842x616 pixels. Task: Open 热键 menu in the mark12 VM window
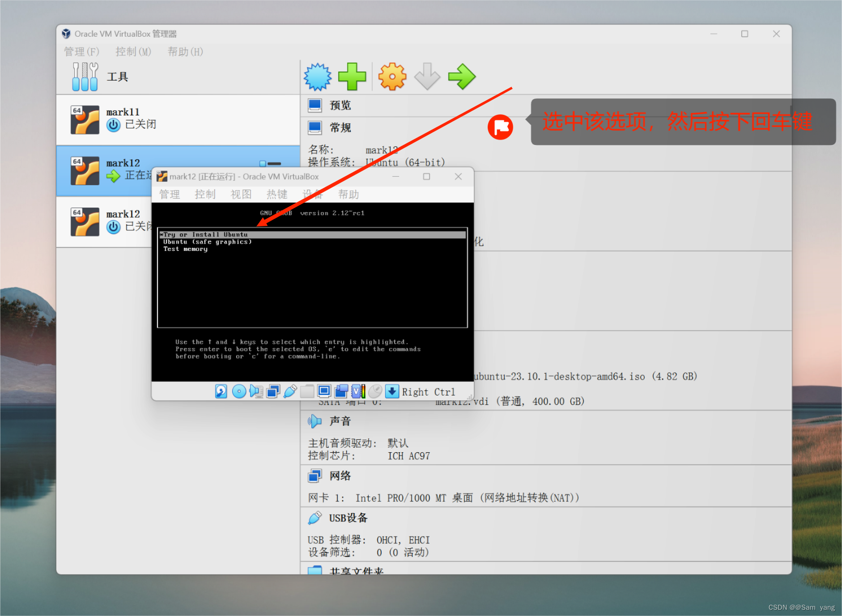click(277, 194)
